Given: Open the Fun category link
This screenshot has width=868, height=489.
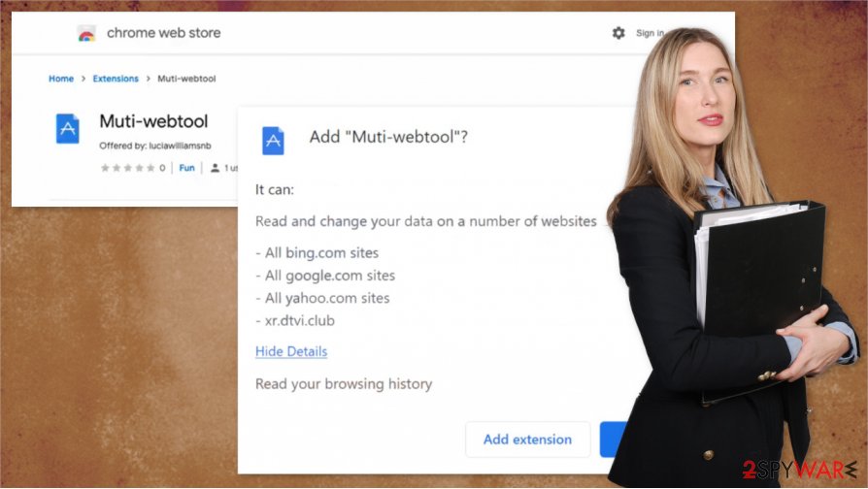Looking at the screenshot, I should pyautogui.click(x=187, y=168).
